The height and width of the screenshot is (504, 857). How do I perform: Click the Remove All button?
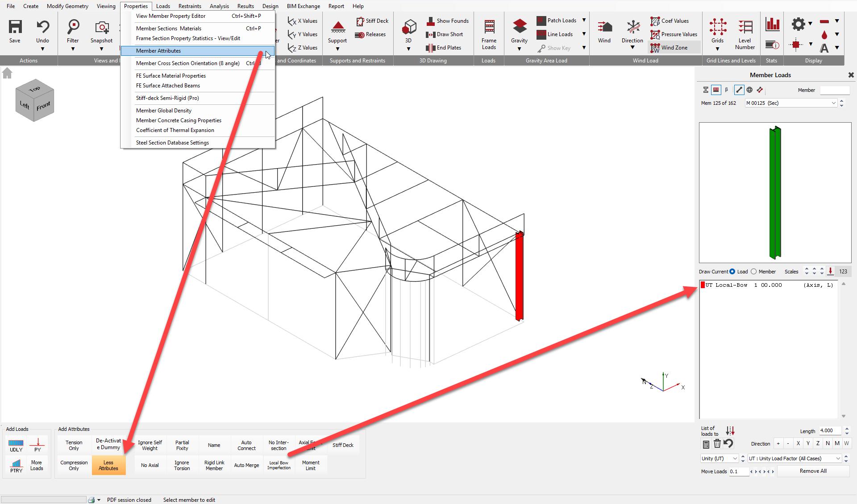click(x=813, y=471)
